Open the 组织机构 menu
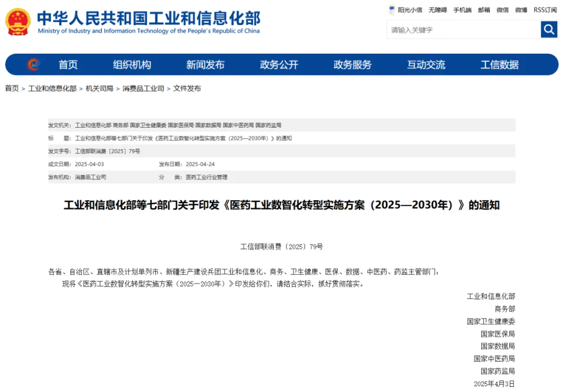Viewport: 563px width, 392px height. point(132,65)
